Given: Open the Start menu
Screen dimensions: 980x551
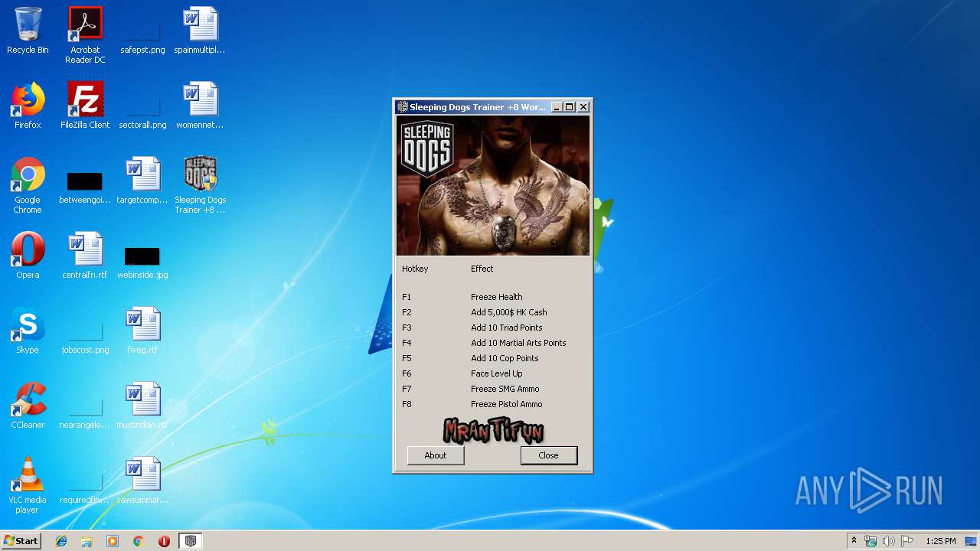Looking at the screenshot, I should [x=21, y=541].
